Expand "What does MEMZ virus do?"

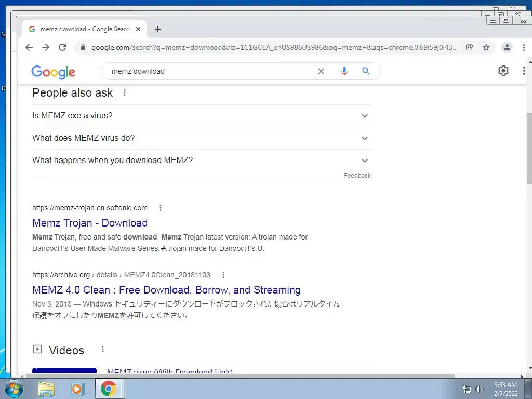click(202, 138)
